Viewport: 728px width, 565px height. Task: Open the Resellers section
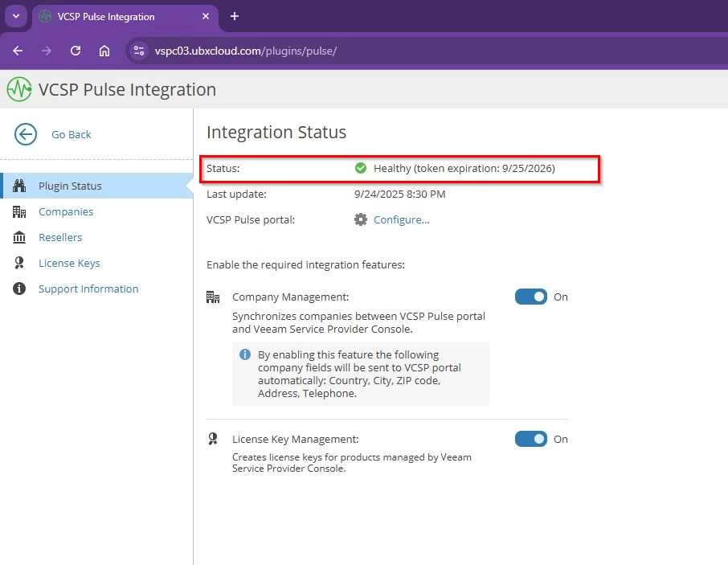[60, 237]
